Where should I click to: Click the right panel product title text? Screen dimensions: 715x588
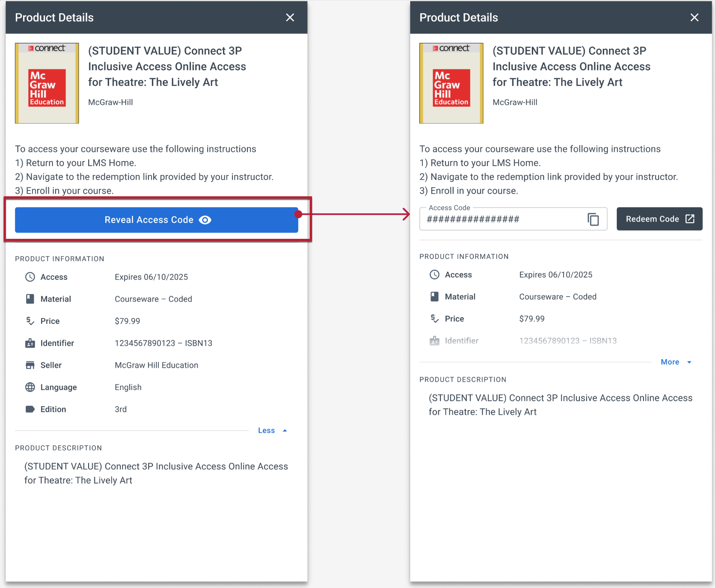(x=571, y=66)
